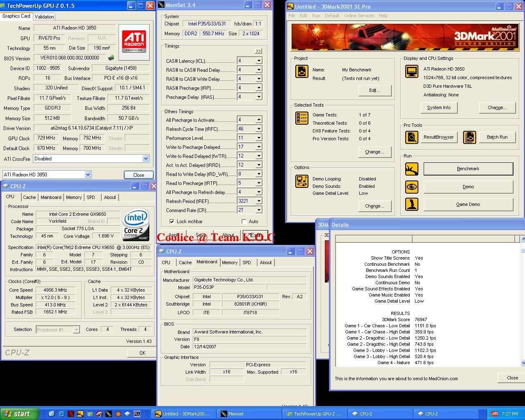Click the OK button in CPU-Z
Screen dimensions: 525x420
pyautogui.click(x=142, y=353)
